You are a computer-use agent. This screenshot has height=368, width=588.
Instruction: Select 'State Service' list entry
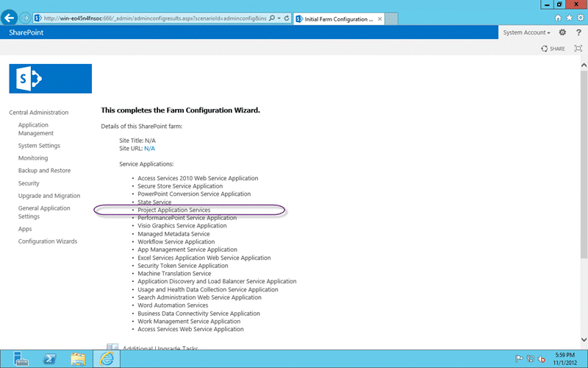(x=154, y=202)
